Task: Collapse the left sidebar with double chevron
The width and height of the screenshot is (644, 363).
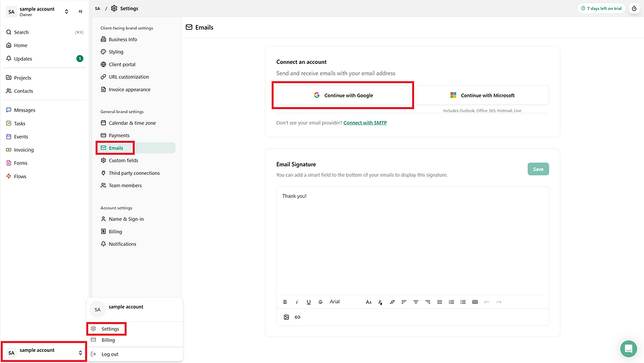Action: coord(80,11)
